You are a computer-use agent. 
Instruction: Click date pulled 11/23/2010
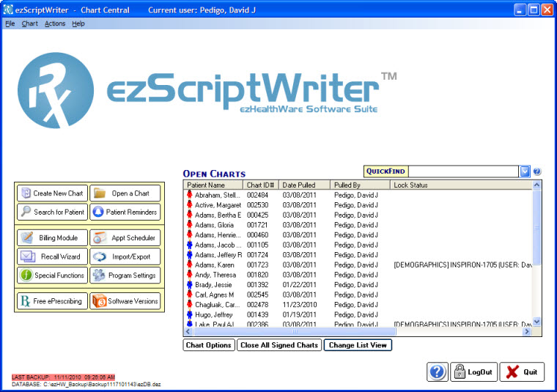tap(300, 304)
